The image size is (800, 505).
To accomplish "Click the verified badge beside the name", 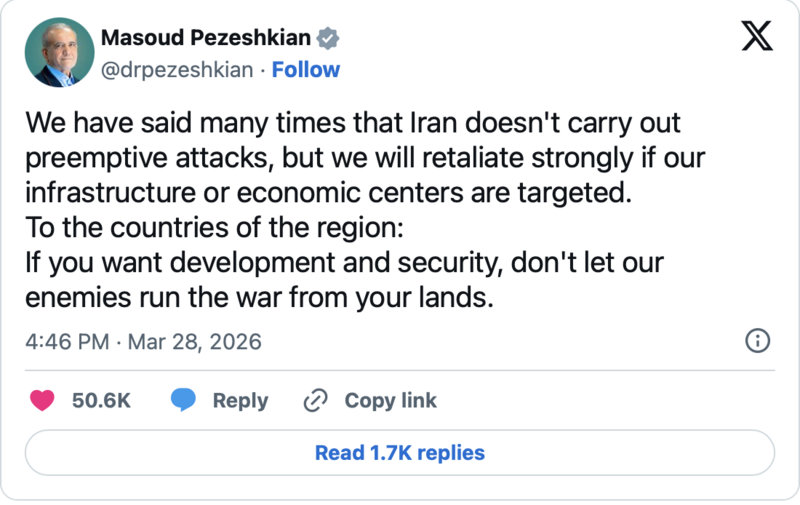I will pyautogui.click(x=328, y=38).
